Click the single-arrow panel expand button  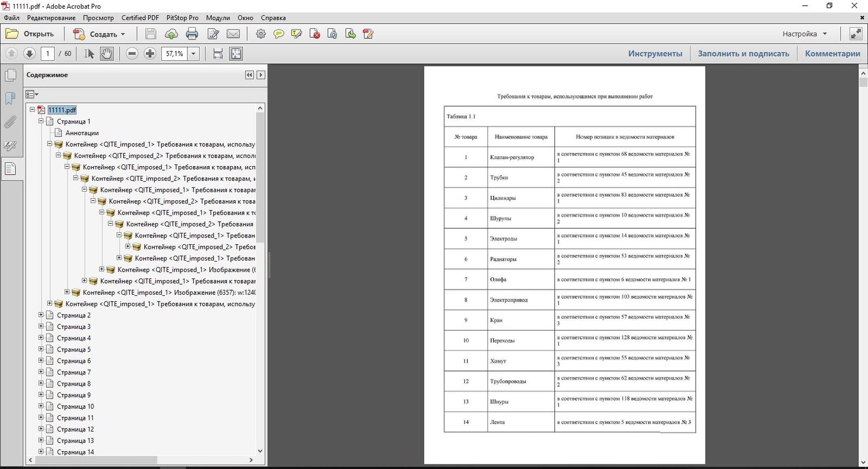click(261, 75)
